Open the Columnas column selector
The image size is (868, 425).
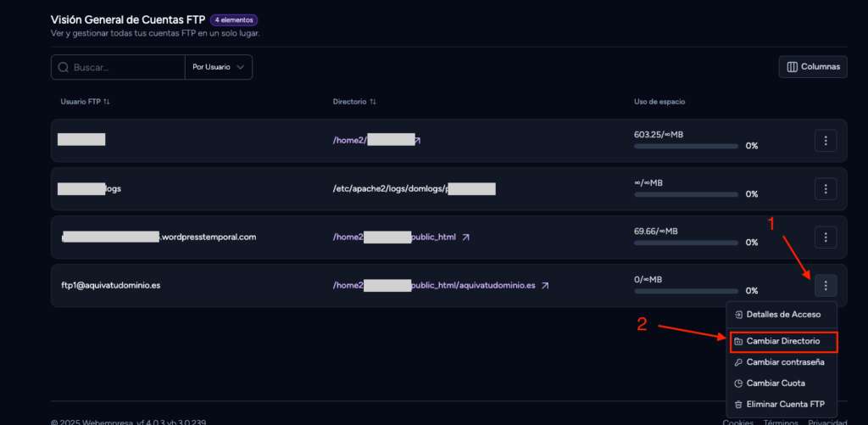[813, 67]
